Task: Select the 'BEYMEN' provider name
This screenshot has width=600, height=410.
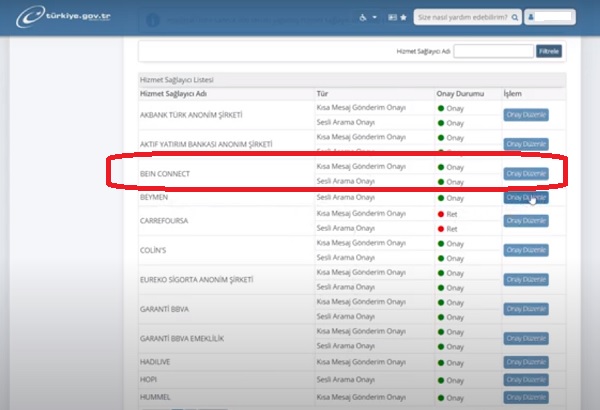Action: point(154,197)
